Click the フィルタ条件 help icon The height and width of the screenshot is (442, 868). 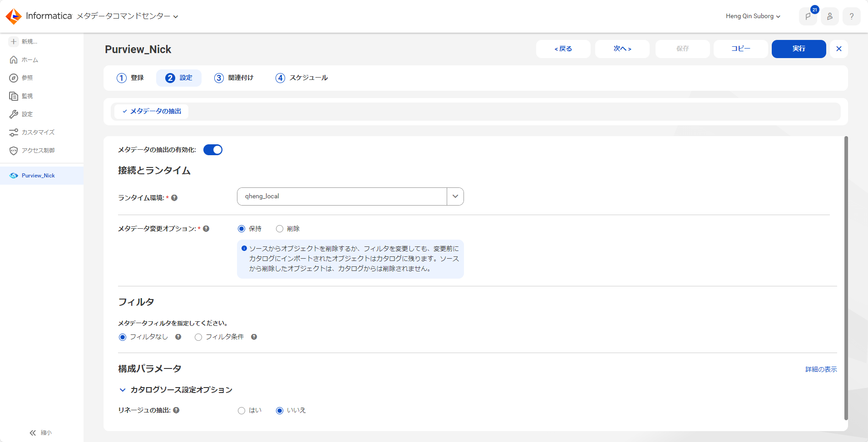point(254,337)
